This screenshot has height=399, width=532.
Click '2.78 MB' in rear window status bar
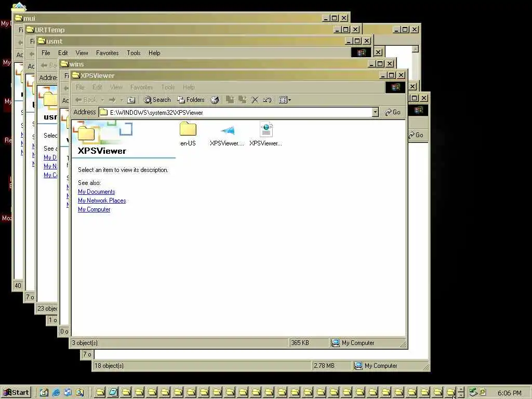click(x=324, y=366)
